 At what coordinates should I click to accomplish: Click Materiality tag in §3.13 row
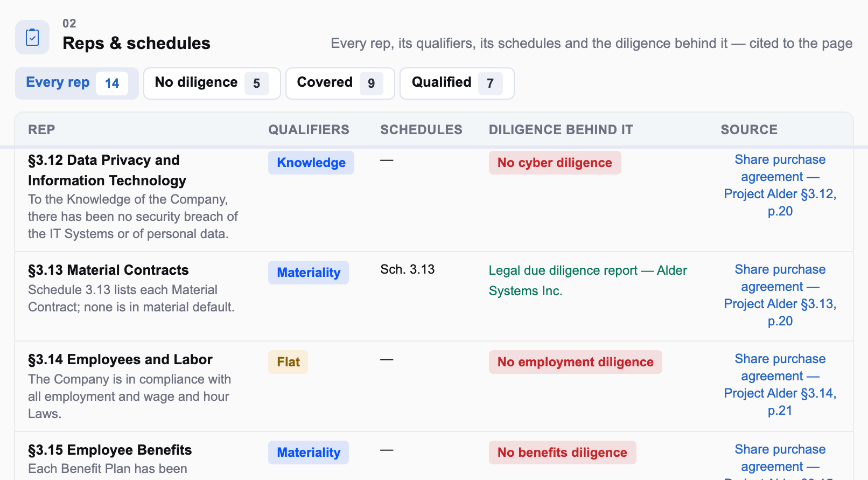pos(309,273)
